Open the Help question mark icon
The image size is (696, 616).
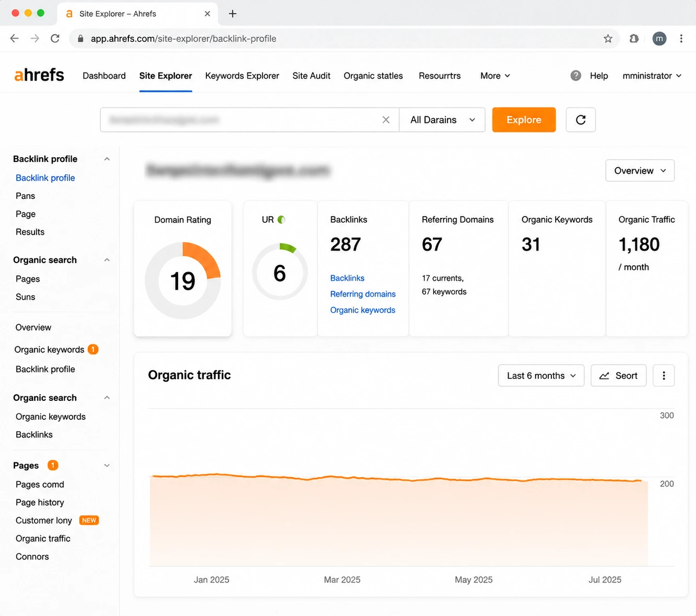pos(575,76)
